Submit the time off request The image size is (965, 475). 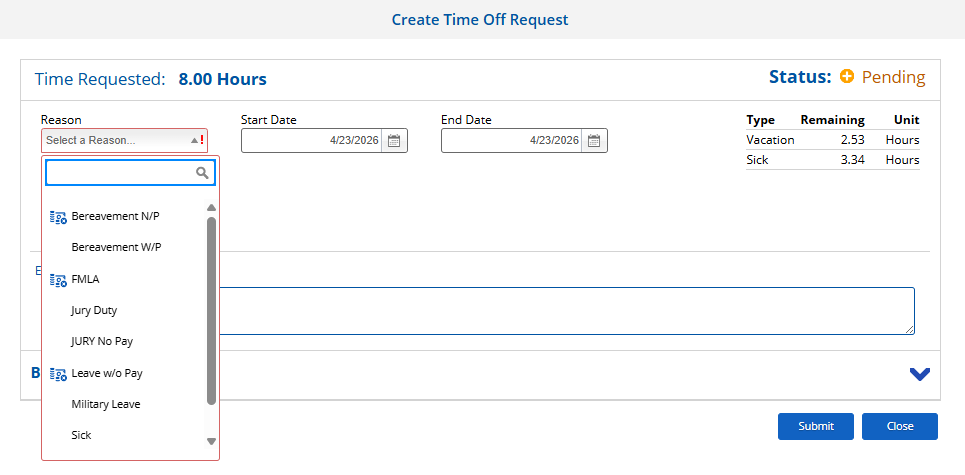pos(816,426)
